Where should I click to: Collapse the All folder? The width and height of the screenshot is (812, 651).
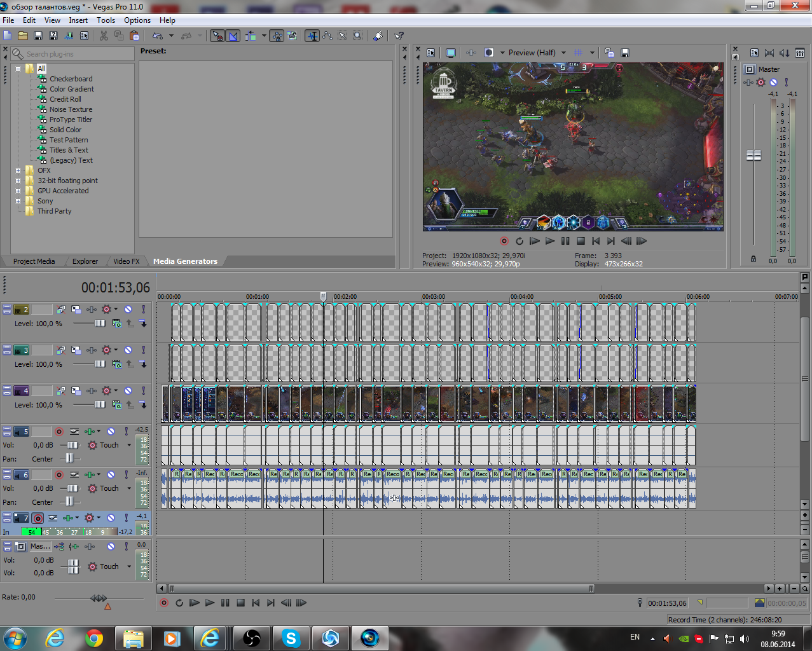pos(18,69)
